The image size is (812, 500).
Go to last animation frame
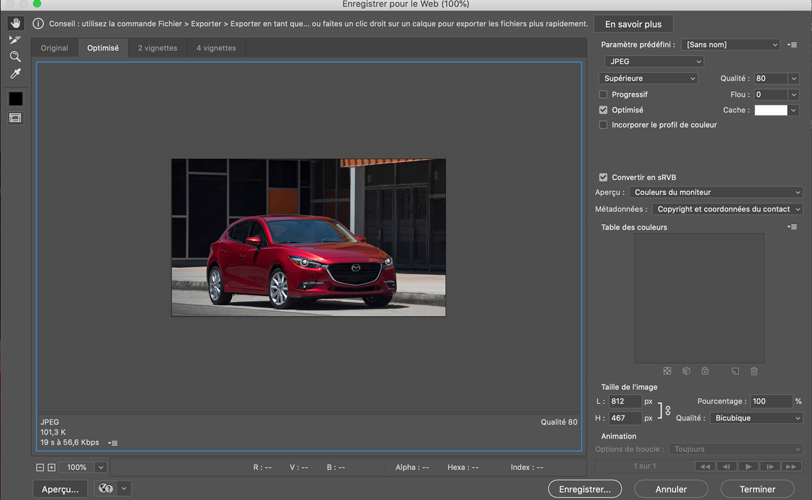point(791,466)
